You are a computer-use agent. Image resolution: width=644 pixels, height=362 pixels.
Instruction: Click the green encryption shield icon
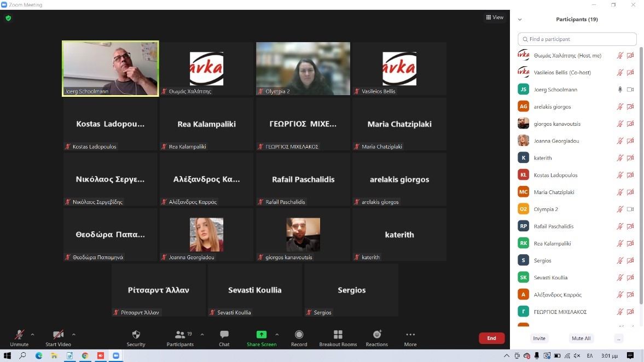[x=8, y=18]
